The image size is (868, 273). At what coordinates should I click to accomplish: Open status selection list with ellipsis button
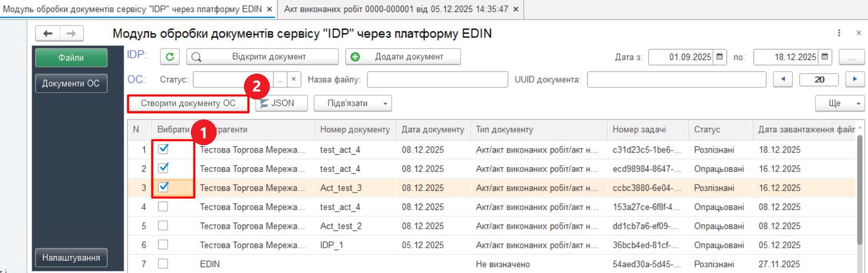click(280, 79)
